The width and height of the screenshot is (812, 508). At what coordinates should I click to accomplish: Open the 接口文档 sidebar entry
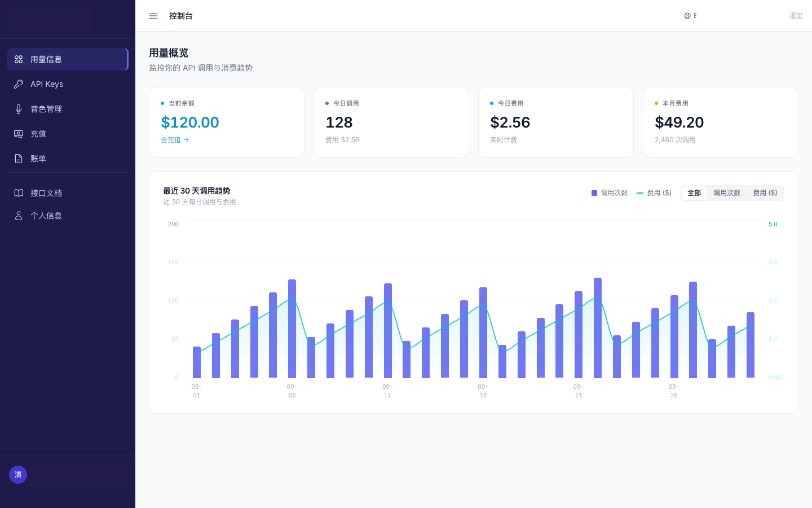[x=68, y=193]
